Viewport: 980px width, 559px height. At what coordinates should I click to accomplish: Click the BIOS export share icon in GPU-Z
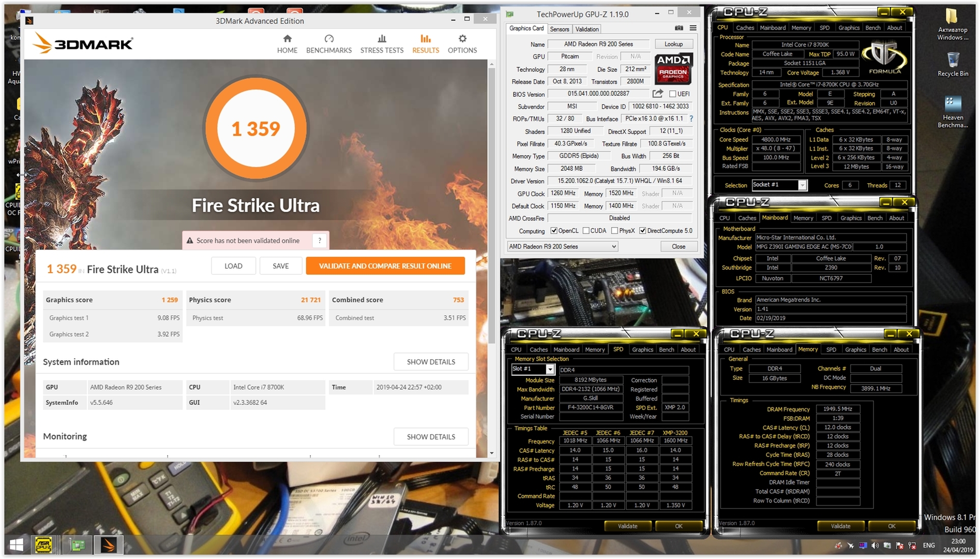[658, 94]
